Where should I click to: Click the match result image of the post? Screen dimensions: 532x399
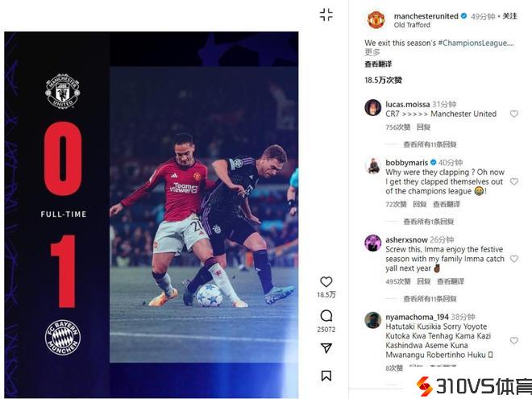[152, 214]
